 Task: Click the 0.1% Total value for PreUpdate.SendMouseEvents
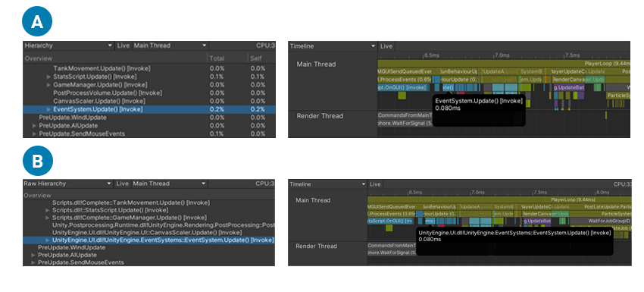pyautogui.click(x=217, y=133)
